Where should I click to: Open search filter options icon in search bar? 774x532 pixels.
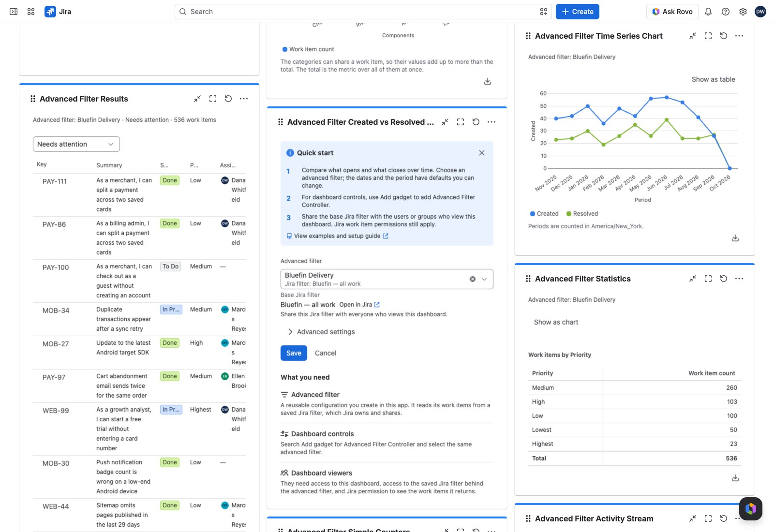click(x=544, y=12)
